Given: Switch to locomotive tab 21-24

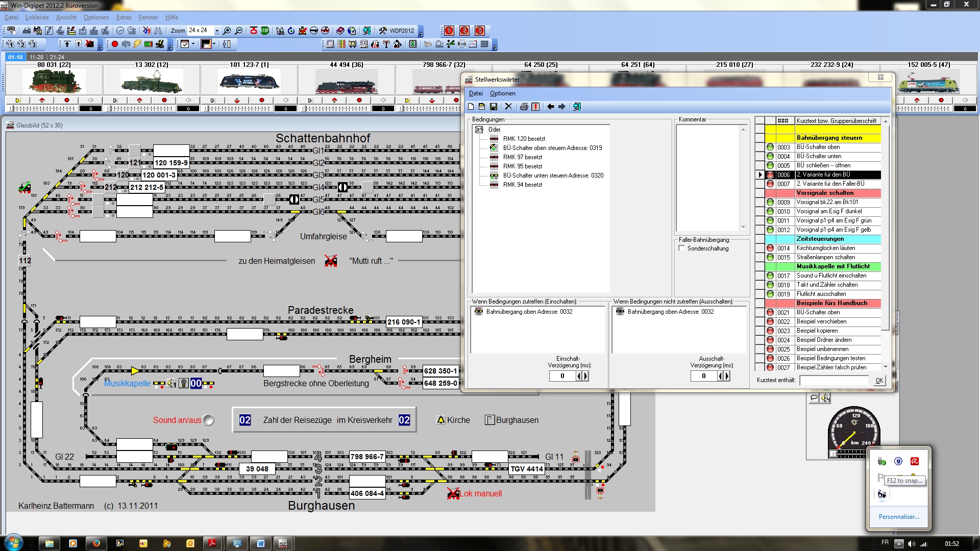Looking at the screenshot, I should pyautogui.click(x=57, y=57).
